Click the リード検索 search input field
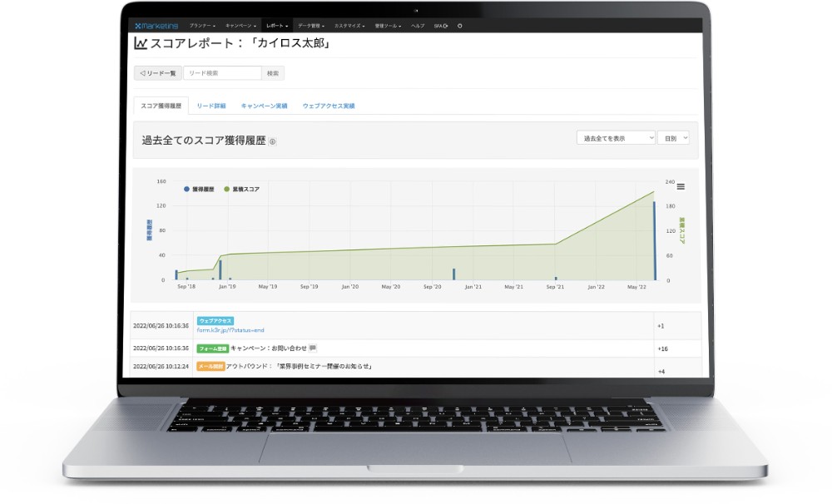This screenshot has height=504, width=832. pos(222,73)
